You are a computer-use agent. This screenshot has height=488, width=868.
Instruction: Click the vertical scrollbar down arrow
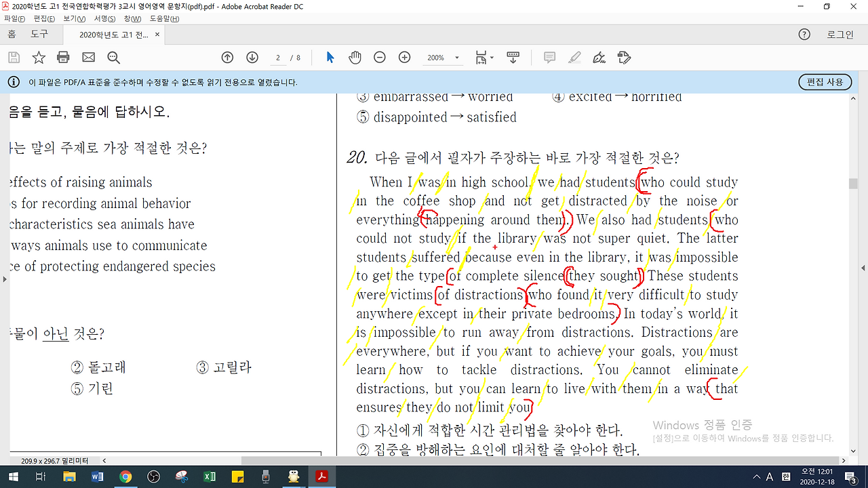pos(853,451)
